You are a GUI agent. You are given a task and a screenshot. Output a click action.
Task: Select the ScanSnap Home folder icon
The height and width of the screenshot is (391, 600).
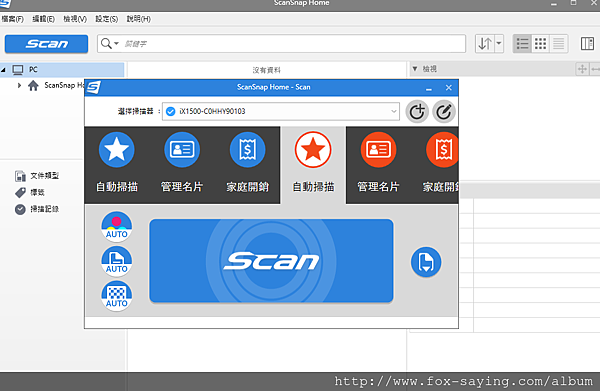[x=33, y=85]
